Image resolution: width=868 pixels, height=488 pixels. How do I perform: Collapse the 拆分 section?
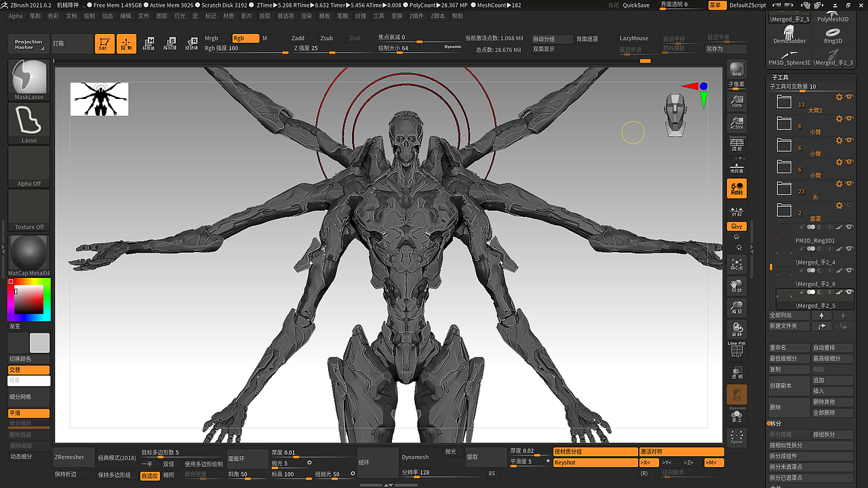(x=776, y=424)
